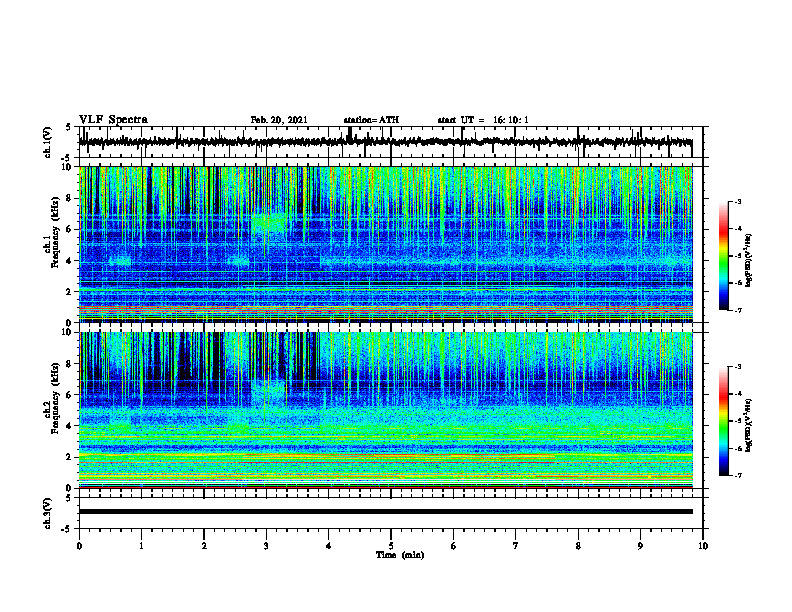Click the "-7" label on ch.2 color bar
The image size is (792, 612).
pos(738,475)
